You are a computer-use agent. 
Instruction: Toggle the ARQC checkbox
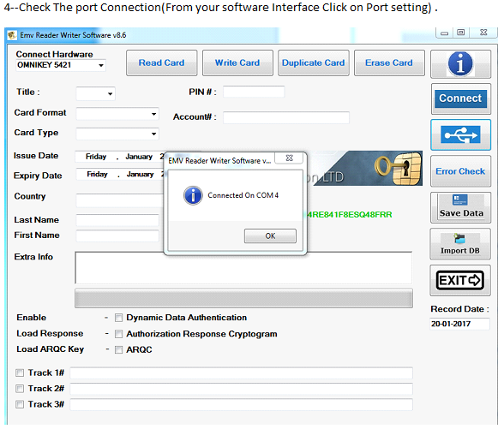coord(118,349)
